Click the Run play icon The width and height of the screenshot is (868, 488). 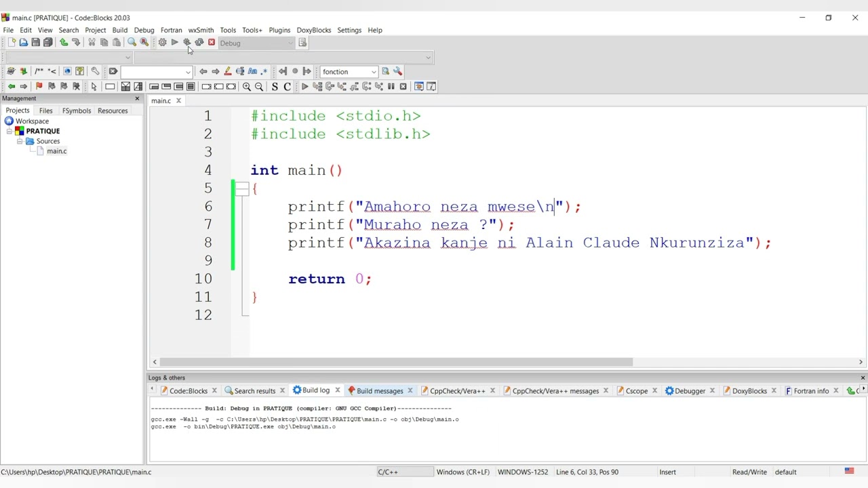174,43
